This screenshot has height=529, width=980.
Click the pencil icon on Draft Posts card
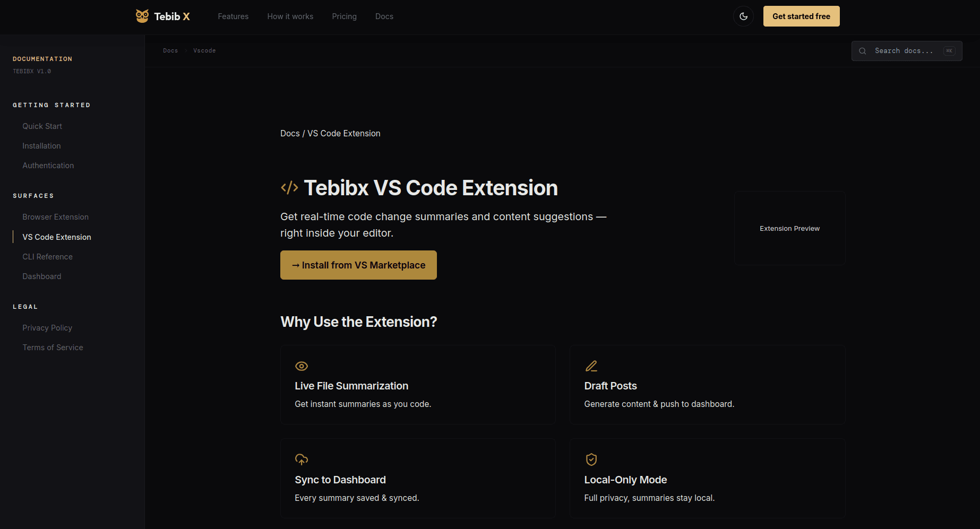tap(591, 366)
